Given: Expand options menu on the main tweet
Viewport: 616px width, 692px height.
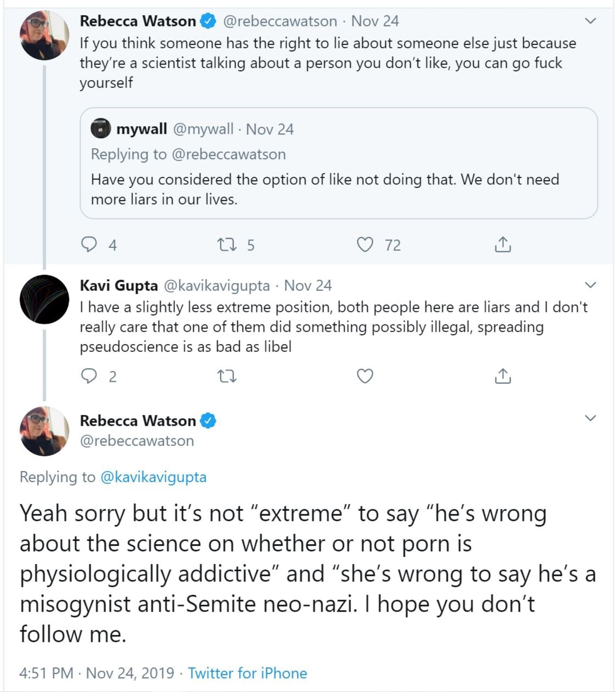Looking at the screenshot, I should [590, 418].
